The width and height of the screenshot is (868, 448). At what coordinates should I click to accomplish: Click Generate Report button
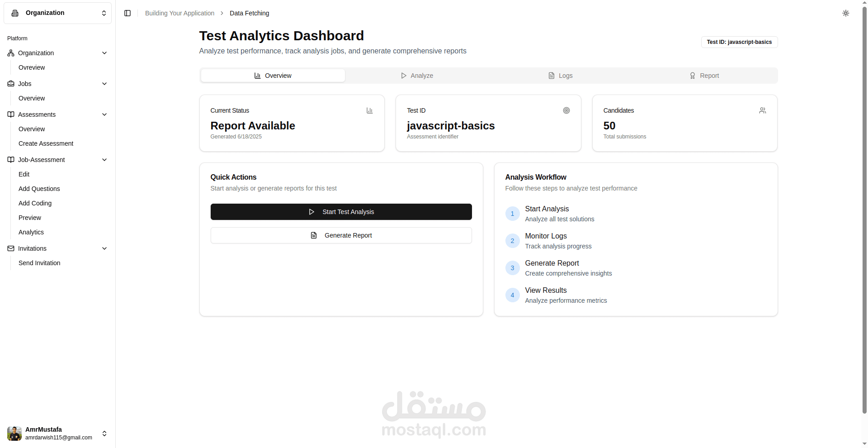point(341,235)
